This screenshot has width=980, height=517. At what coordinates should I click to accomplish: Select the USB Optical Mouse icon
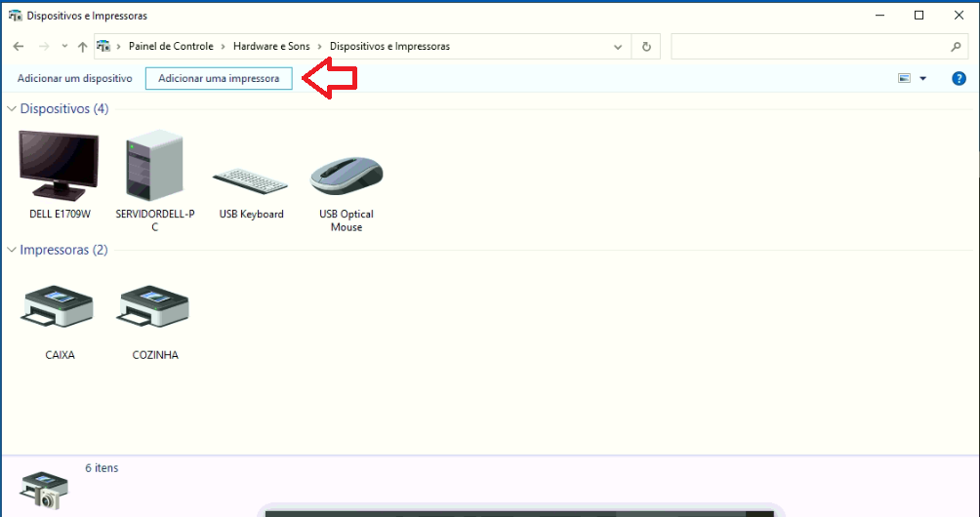click(347, 177)
